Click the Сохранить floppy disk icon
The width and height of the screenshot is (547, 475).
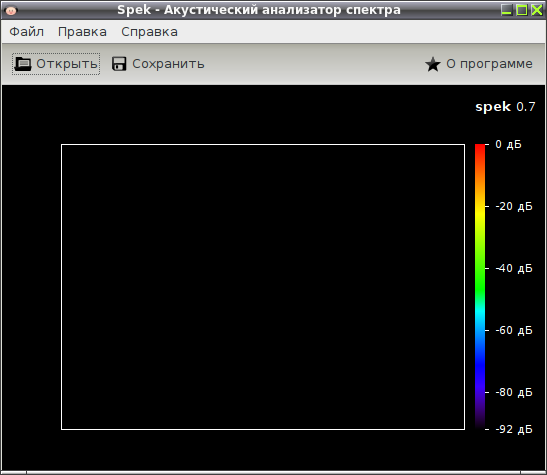[x=119, y=64]
